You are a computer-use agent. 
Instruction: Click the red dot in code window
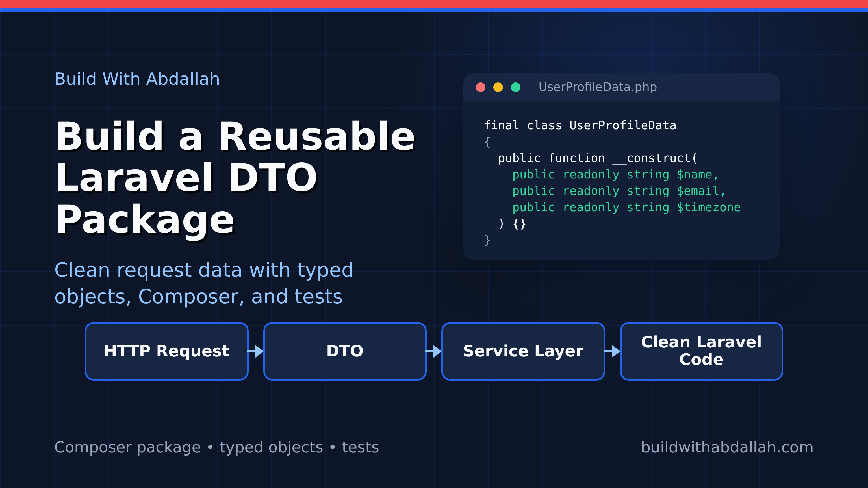pos(481,87)
